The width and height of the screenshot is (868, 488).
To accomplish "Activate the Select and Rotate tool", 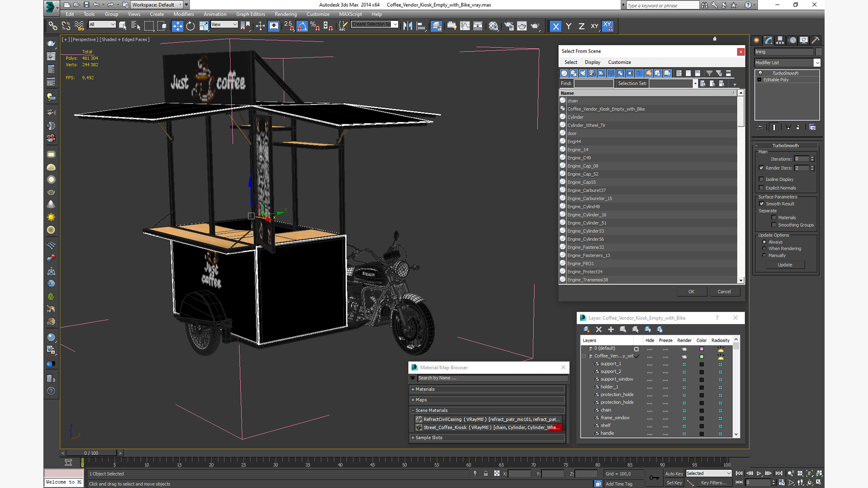I will click(190, 26).
